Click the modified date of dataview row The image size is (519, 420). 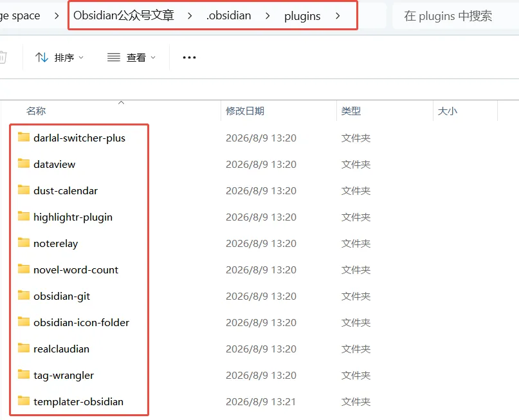(261, 164)
